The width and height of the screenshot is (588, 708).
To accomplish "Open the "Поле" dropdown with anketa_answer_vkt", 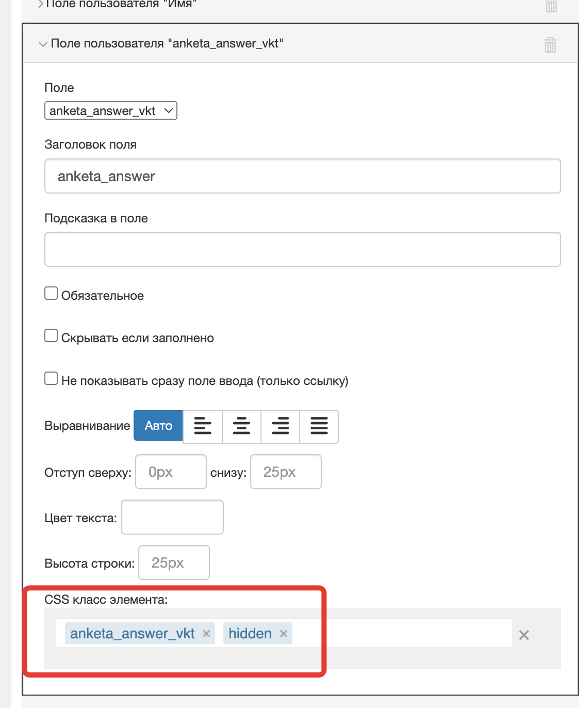I will (111, 111).
